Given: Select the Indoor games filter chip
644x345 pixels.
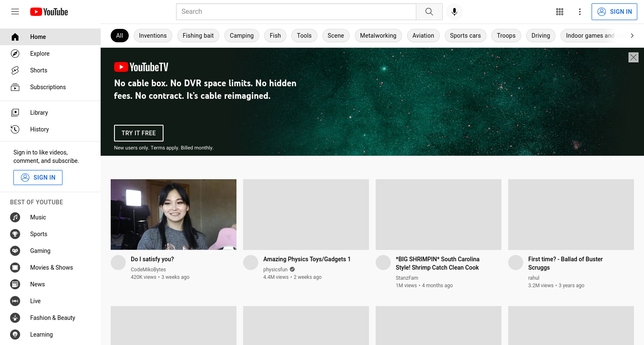Looking at the screenshot, I should click(590, 36).
